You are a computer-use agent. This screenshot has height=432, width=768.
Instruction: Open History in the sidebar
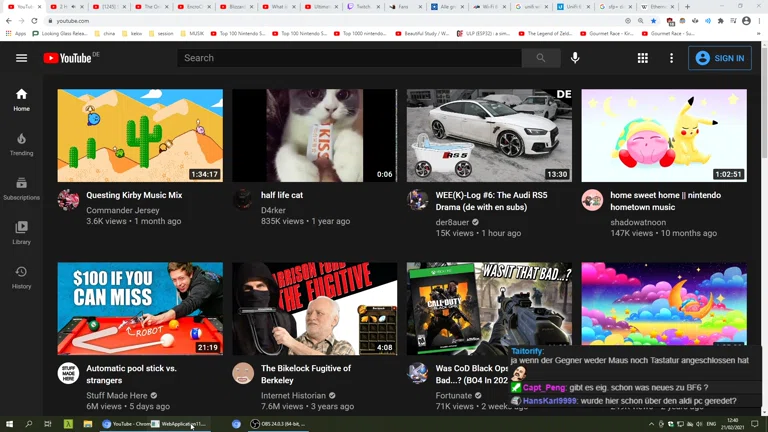click(x=21, y=276)
